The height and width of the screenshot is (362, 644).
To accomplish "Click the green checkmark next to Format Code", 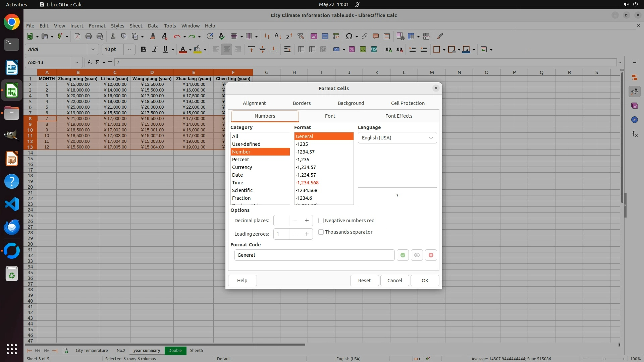I will (x=402, y=255).
